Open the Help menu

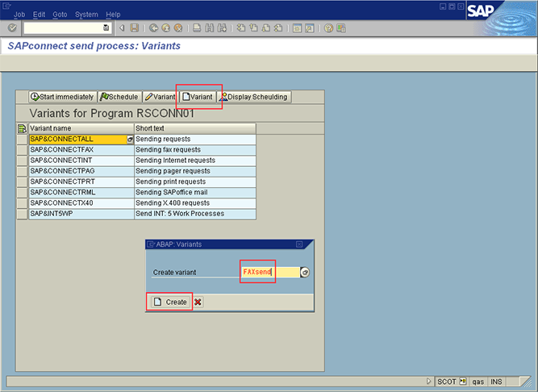(x=113, y=15)
